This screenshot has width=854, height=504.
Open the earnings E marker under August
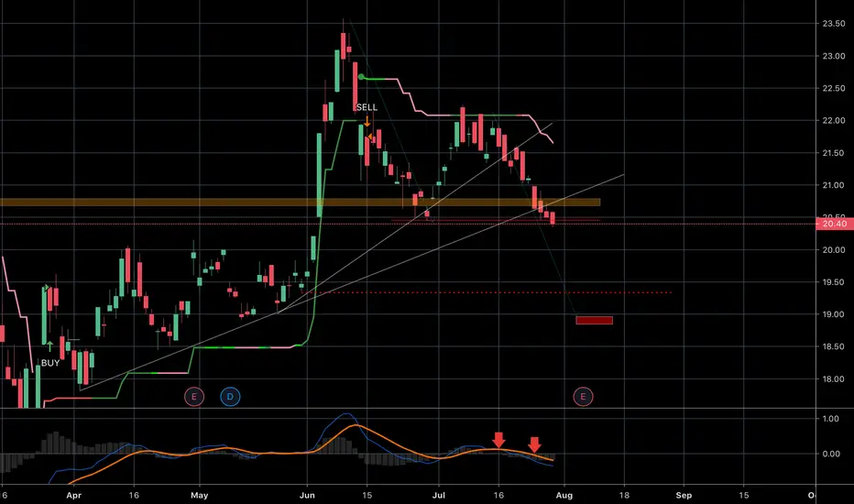583,397
